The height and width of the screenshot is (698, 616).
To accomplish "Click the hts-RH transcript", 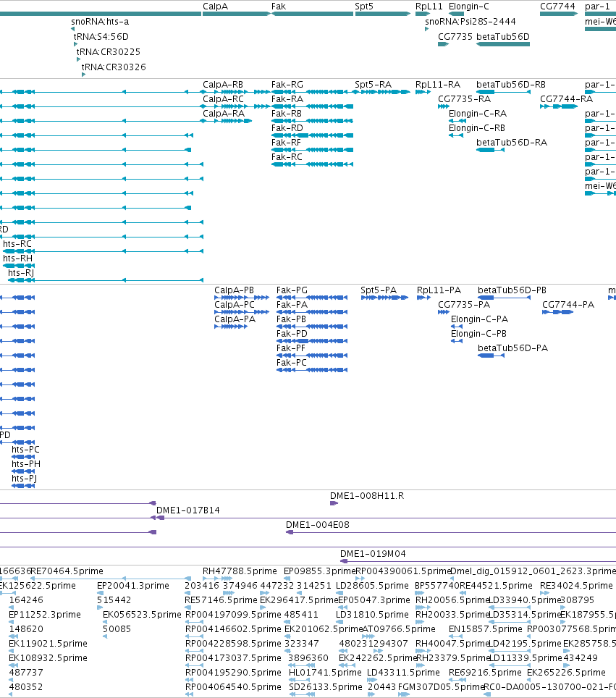I will [x=19, y=266].
